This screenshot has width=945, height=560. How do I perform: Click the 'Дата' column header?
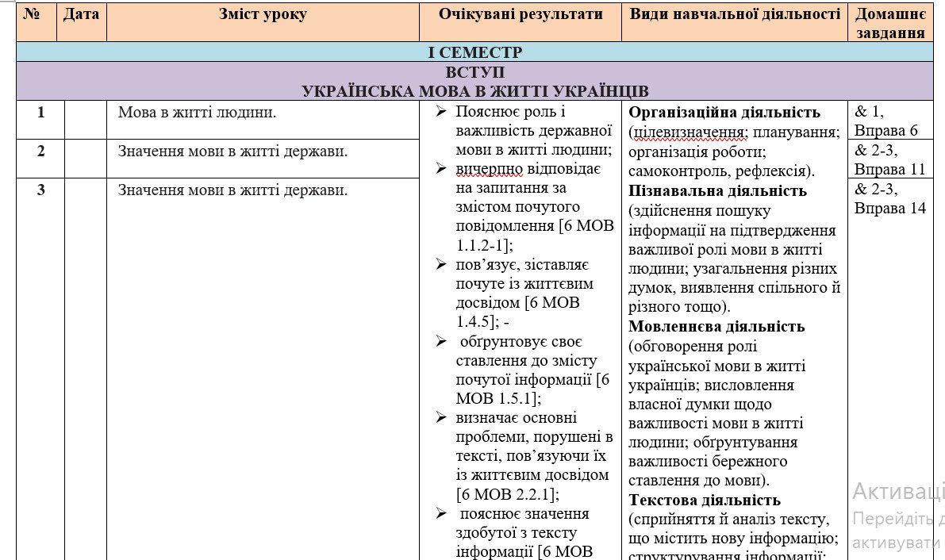coord(82,22)
